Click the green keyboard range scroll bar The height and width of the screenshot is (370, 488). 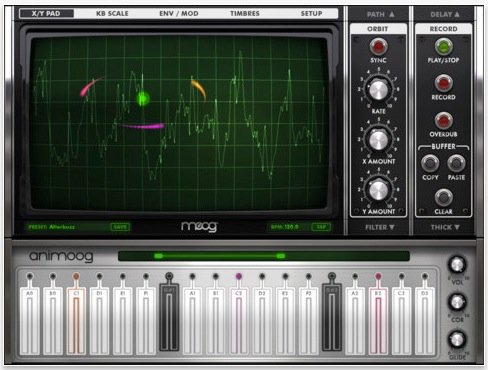[x=264, y=256]
